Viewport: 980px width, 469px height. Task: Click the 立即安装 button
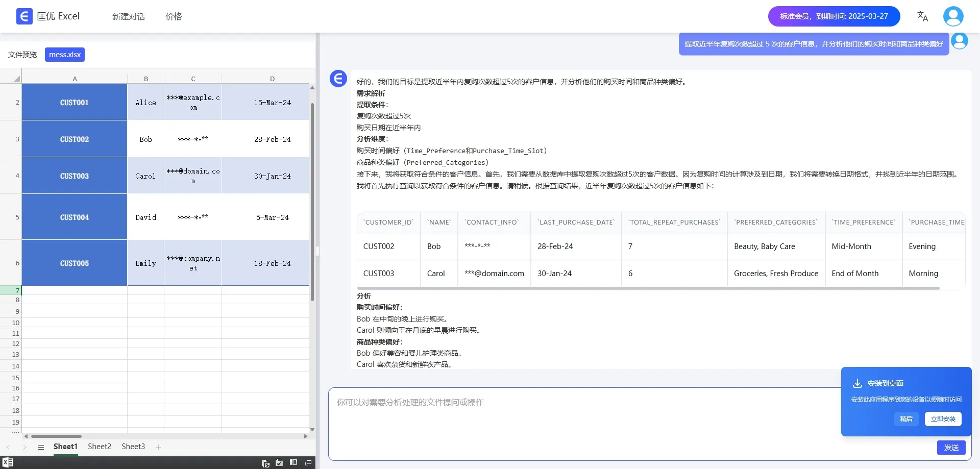[943, 419]
